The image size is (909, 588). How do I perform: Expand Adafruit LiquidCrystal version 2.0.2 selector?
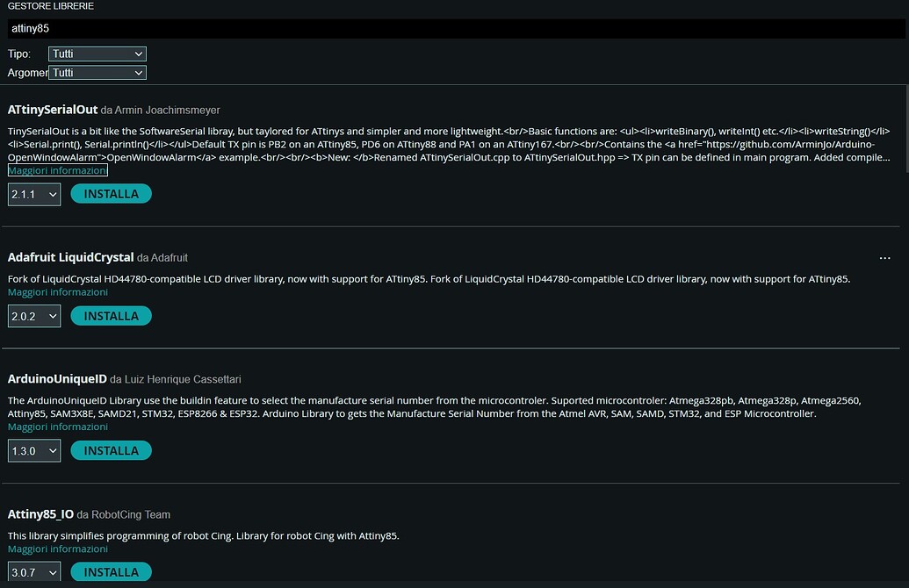34,316
